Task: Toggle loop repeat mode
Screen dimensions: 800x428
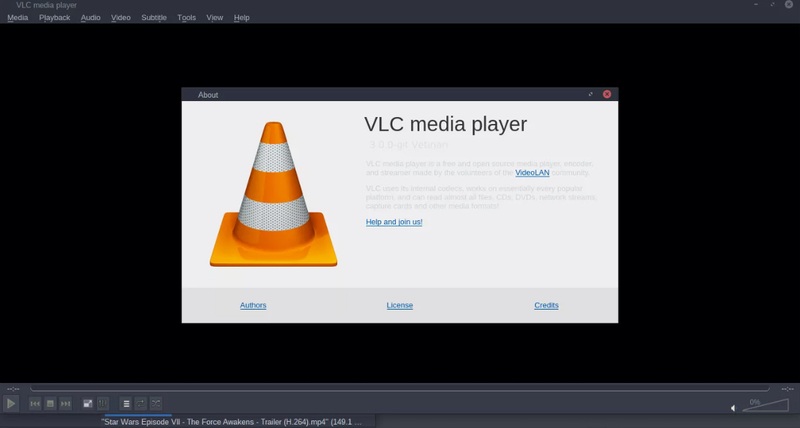Action: [141, 403]
